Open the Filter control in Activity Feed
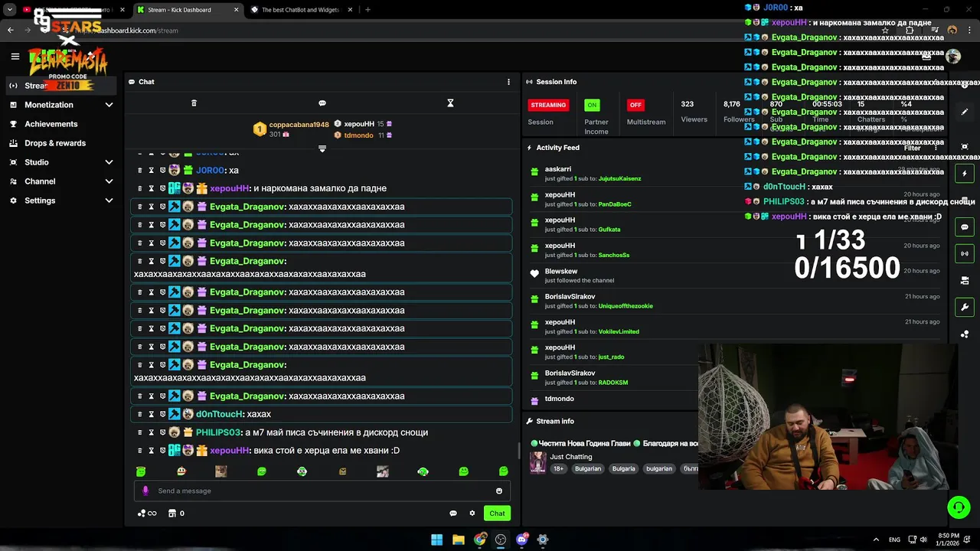Screen dimensions: 980x551 [912, 148]
